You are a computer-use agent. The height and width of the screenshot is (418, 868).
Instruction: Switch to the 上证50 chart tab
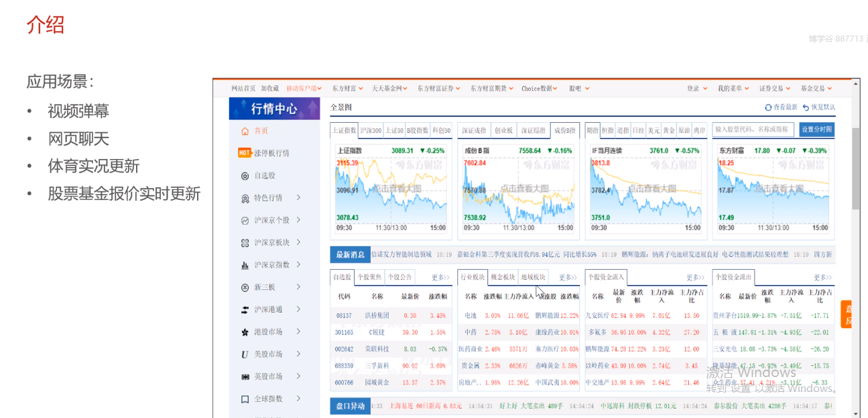tap(394, 130)
